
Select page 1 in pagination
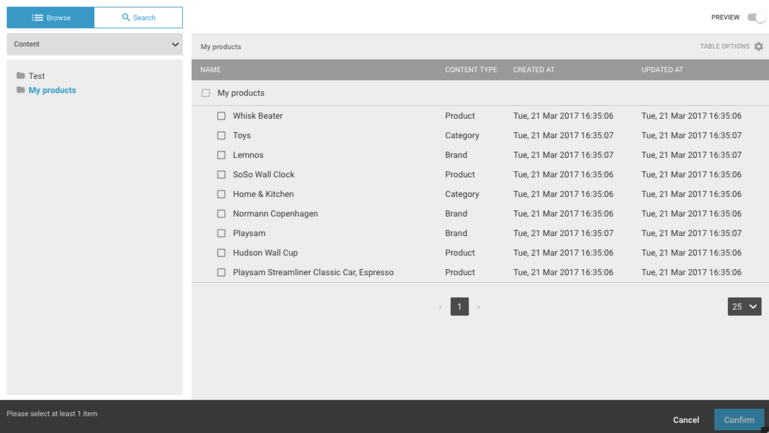(x=459, y=307)
